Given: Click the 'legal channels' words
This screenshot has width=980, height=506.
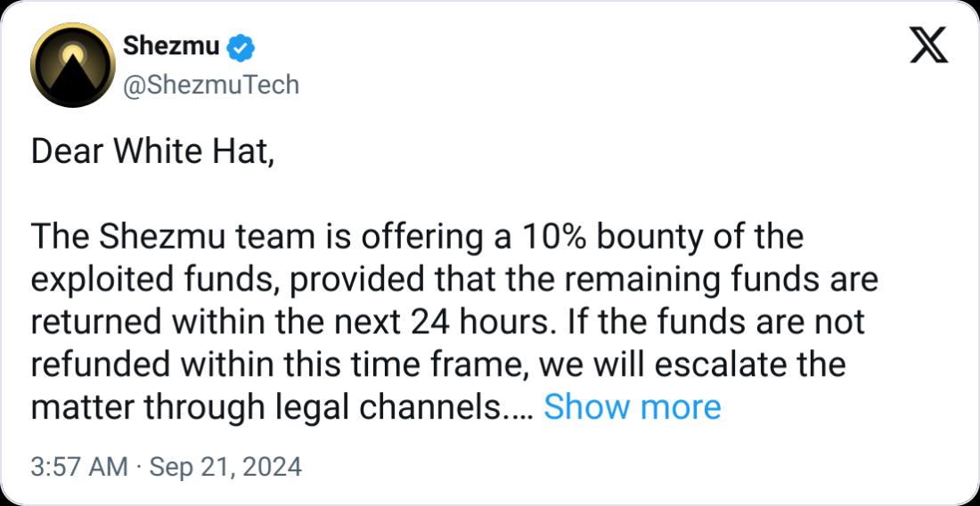Looking at the screenshot, I should click(395, 407).
